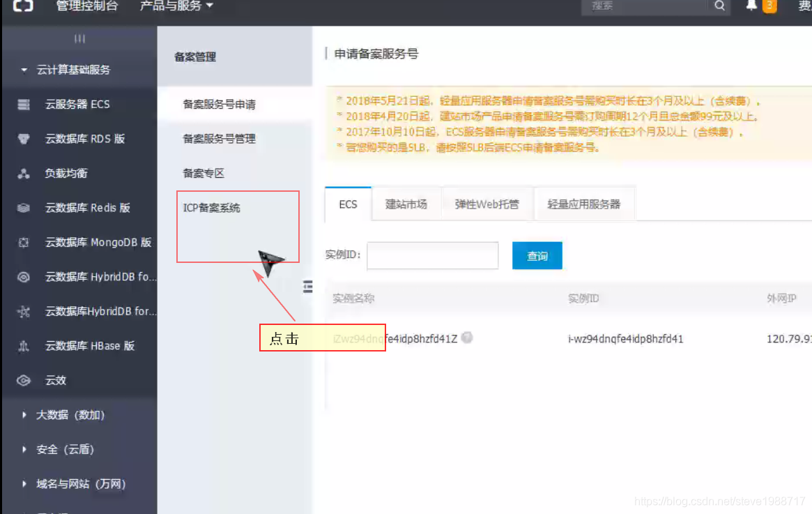Select 备案服务号申请 menu item
The image size is (812, 514).
[219, 104]
